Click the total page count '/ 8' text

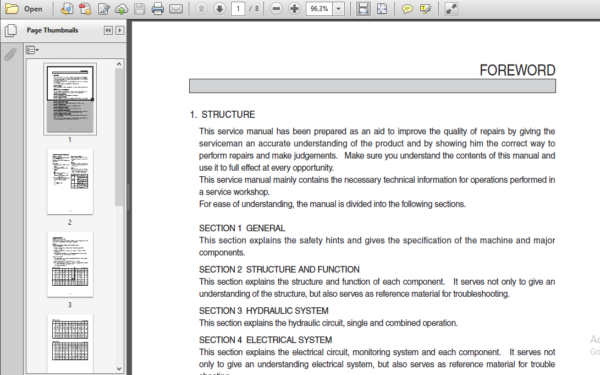(254, 8)
